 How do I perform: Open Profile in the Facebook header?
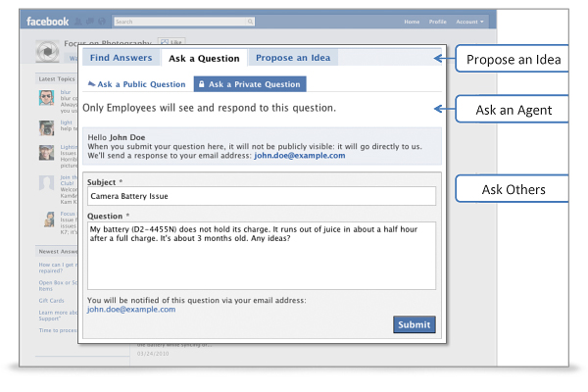click(437, 20)
